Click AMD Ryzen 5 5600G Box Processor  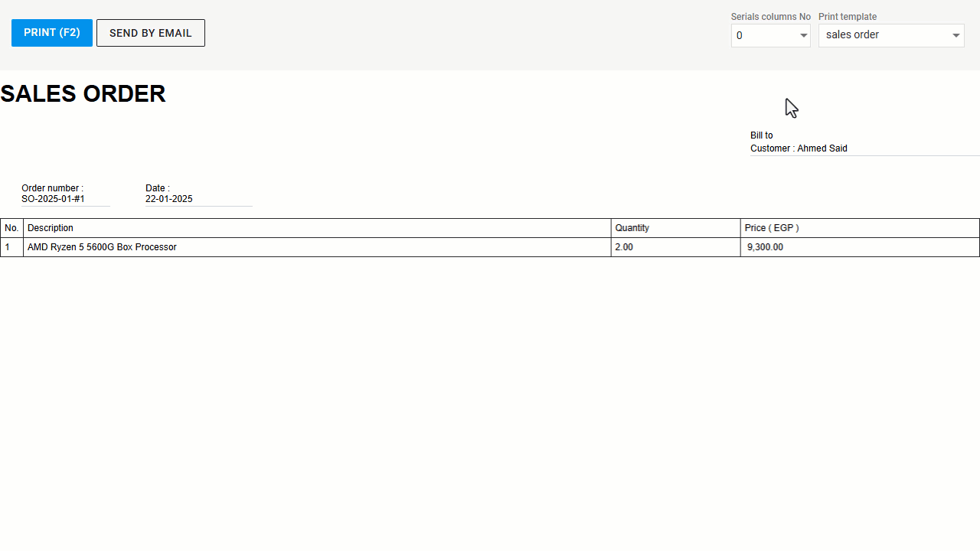(102, 247)
